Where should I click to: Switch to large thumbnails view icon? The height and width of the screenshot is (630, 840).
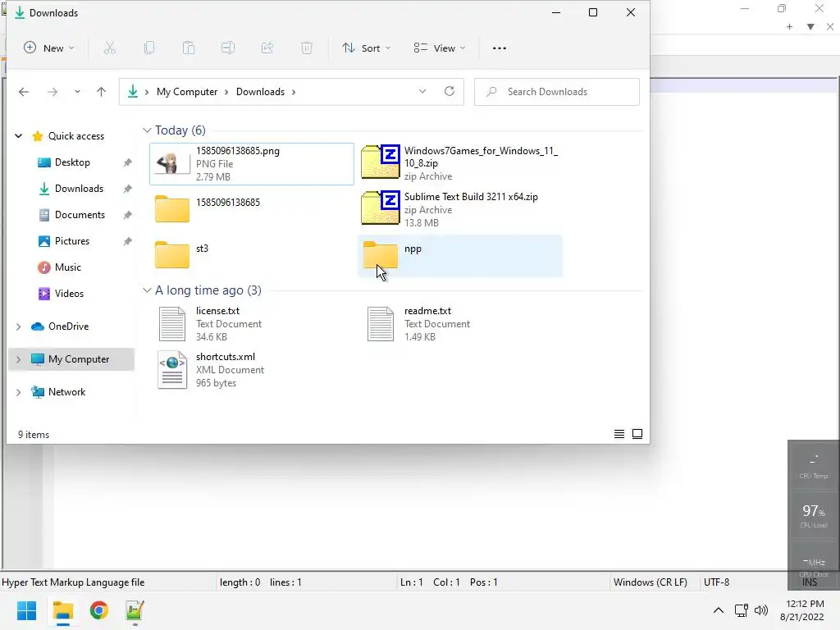(x=637, y=434)
